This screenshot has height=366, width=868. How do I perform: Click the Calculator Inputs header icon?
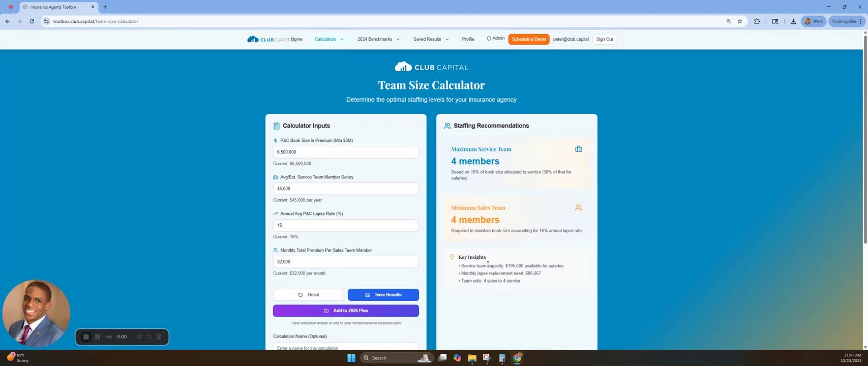277,126
